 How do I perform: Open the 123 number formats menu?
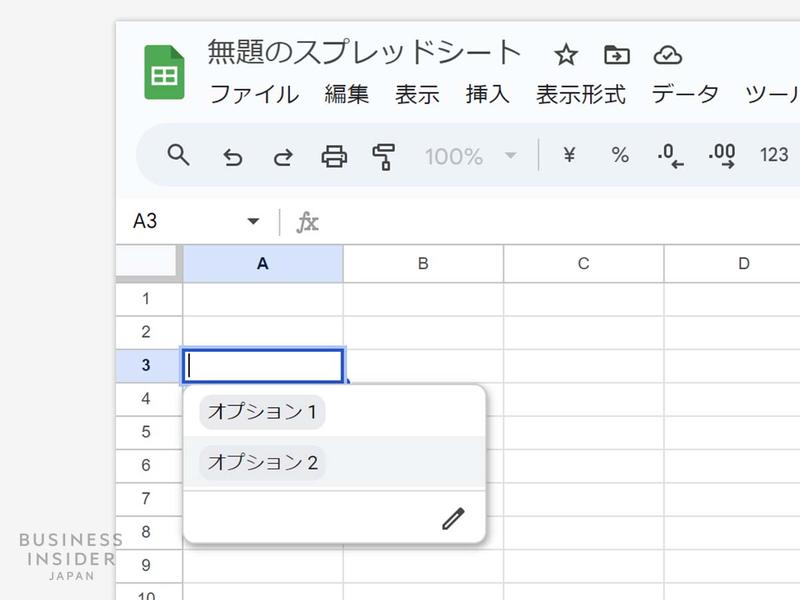(774, 155)
